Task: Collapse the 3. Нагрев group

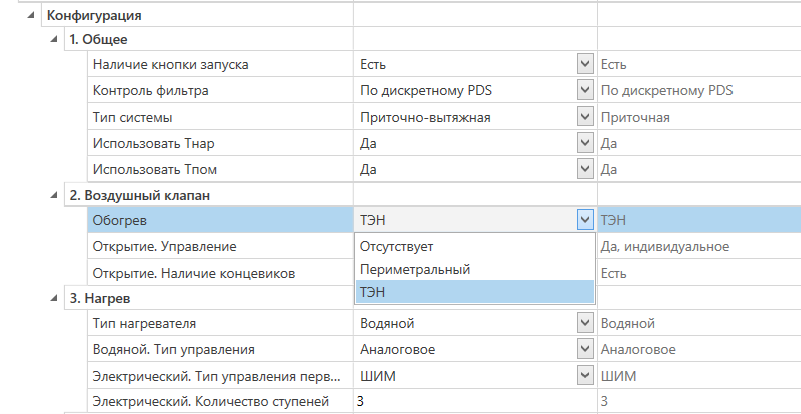Action: coord(52,298)
